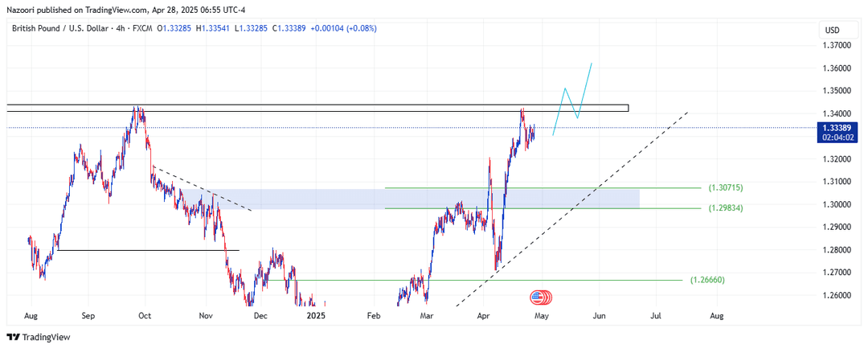
Task: Click the 1.28000 price axis label
Action: coord(835,250)
